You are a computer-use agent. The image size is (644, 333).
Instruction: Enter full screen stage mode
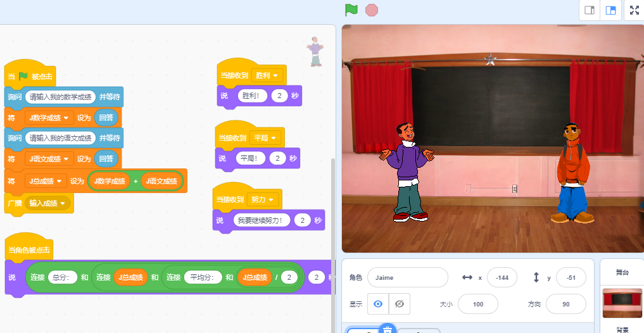pos(635,10)
